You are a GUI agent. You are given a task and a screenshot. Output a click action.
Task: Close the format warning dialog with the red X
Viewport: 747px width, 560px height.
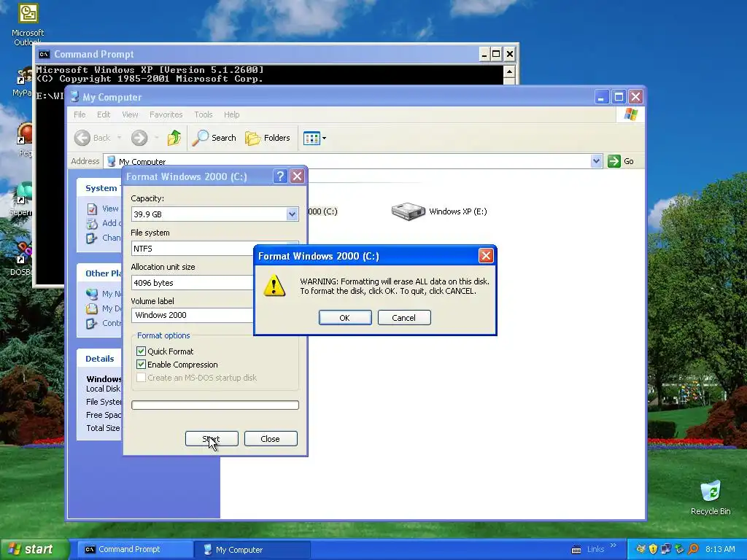[x=486, y=256]
